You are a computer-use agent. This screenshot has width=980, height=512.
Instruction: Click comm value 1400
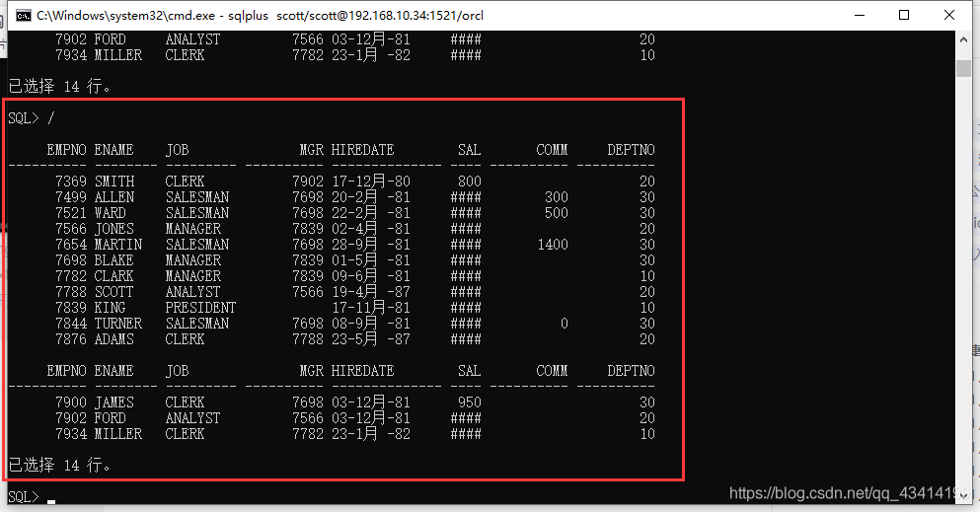tap(553, 245)
